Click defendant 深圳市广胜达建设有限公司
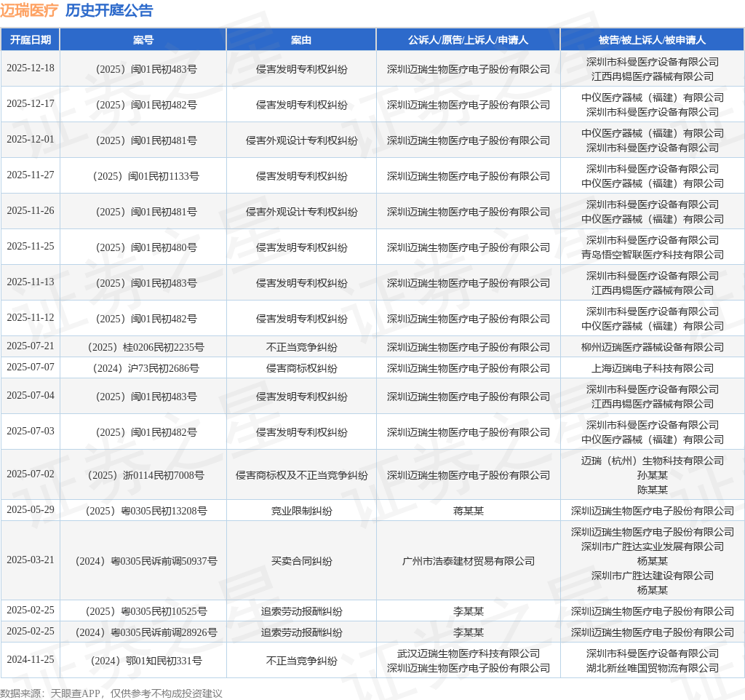This screenshot has height=700, width=745. coord(652,576)
